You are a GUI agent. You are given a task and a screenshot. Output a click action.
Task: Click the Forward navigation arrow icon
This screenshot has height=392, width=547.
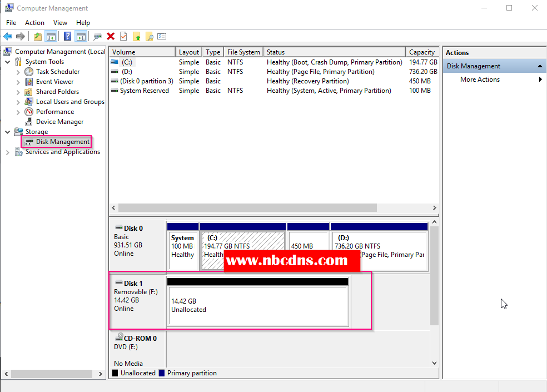click(21, 36)
